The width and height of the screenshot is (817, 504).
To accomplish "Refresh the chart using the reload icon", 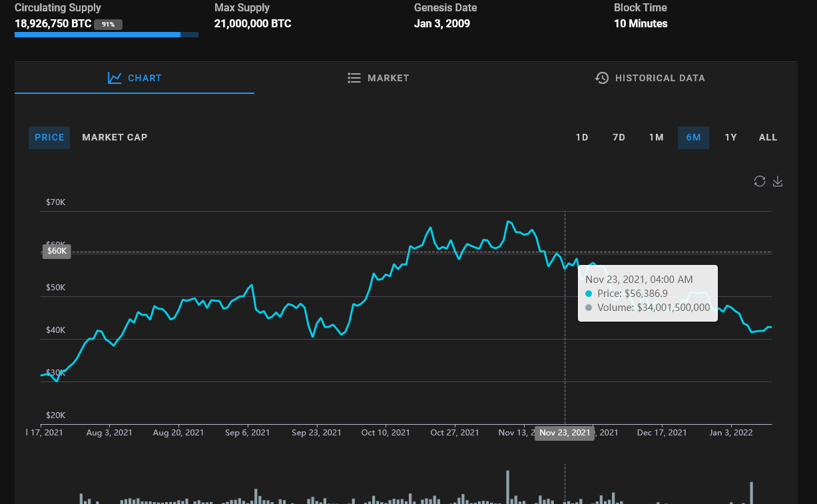I will (x=759, y=181).
